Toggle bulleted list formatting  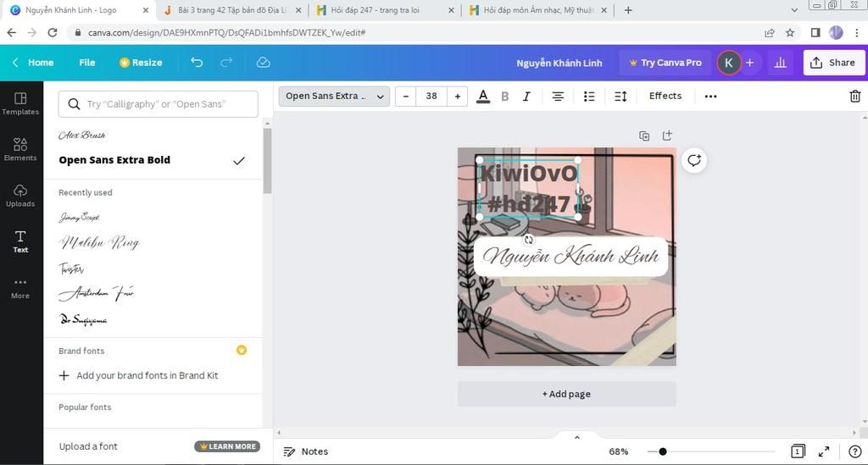pos(589,97)
